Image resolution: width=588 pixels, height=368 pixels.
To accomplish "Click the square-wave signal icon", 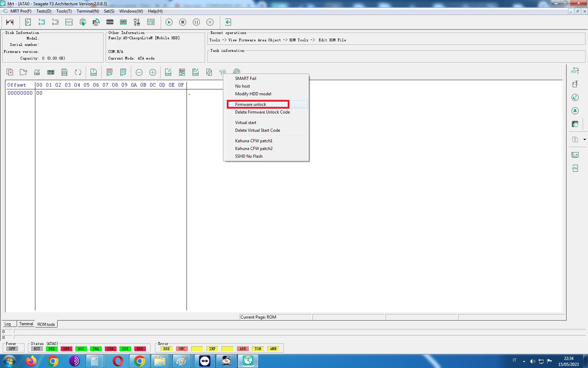I will (69, 22).
